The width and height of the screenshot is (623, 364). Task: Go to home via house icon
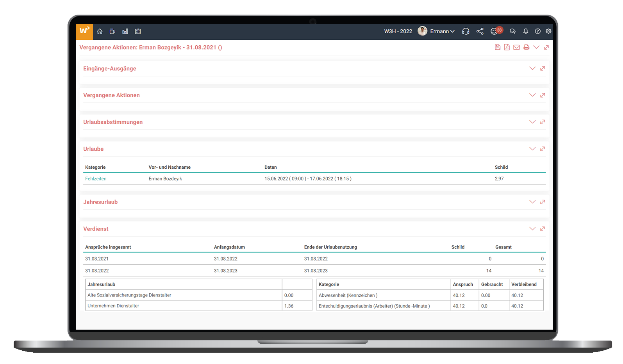point(100,31)
